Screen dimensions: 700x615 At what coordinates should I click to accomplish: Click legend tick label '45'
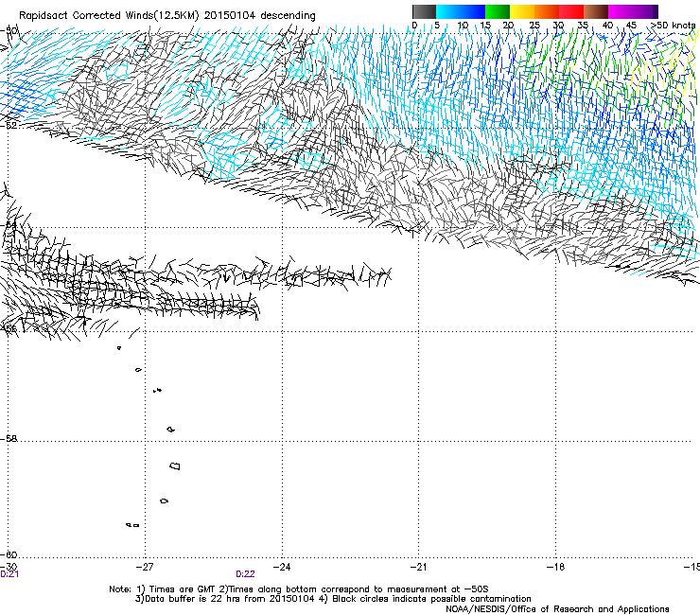tap(630, 26)
